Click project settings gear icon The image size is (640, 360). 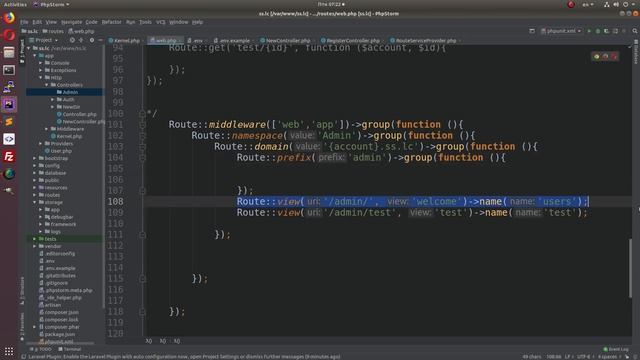[x=92, y=40]
